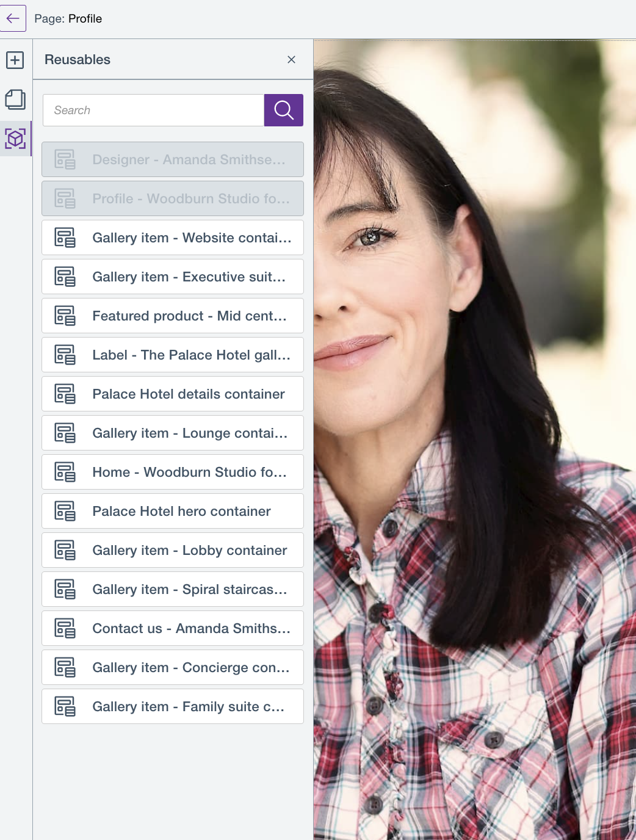Click icon beside Home - Woodburn Studio row
The width and height of the screenshot is (636, 840).
coord(65,472)
